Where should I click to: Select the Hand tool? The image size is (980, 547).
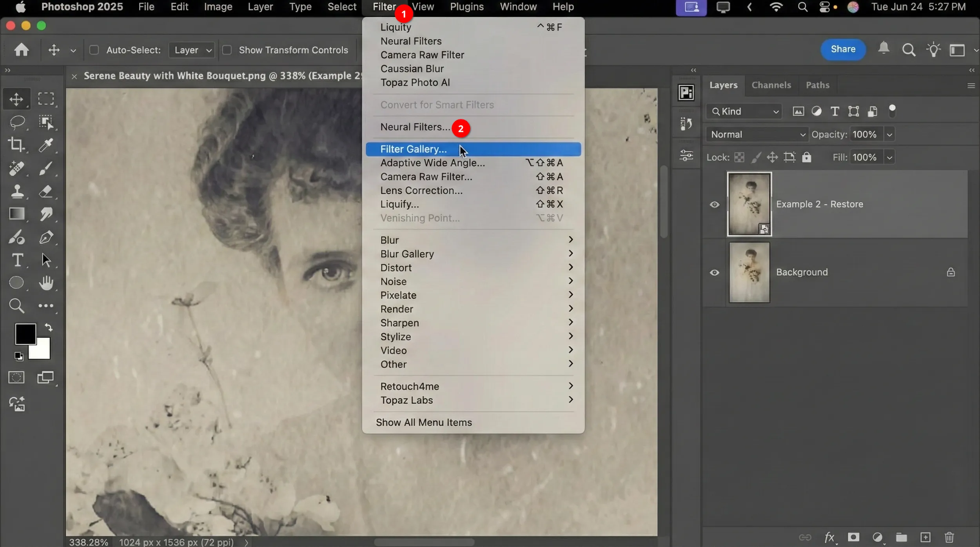[x=46, y=283]
